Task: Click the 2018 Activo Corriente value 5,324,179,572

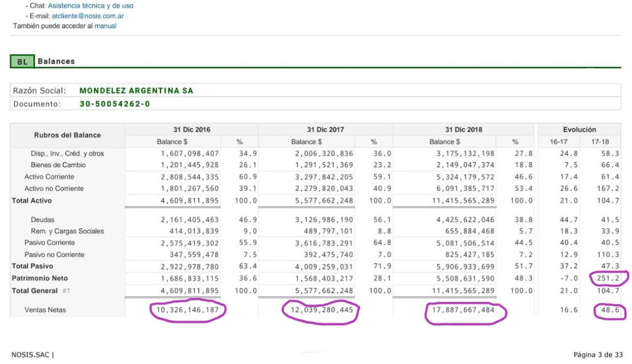Action: coord(465,177)
